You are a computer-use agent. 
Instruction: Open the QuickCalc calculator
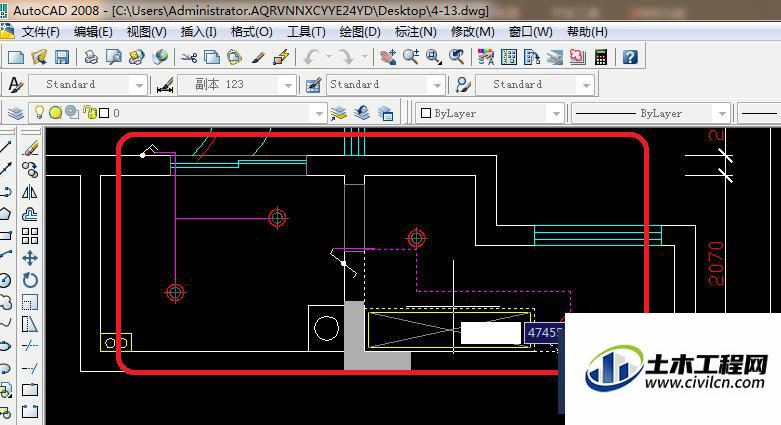click(601, 57)
